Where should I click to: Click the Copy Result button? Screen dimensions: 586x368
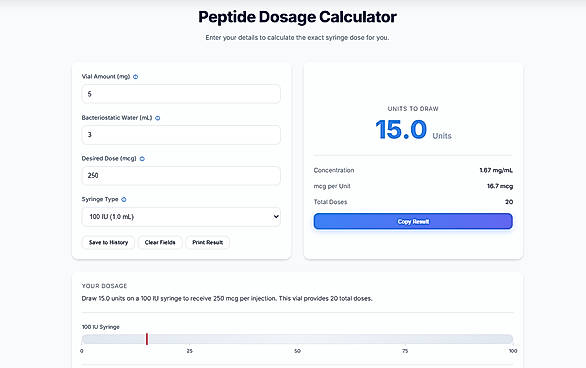tap(413, 222)
